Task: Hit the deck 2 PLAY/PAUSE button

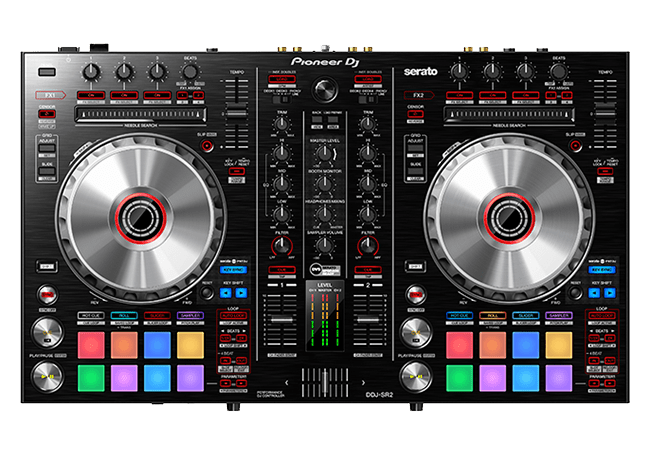Action: (x=415, y=376)
